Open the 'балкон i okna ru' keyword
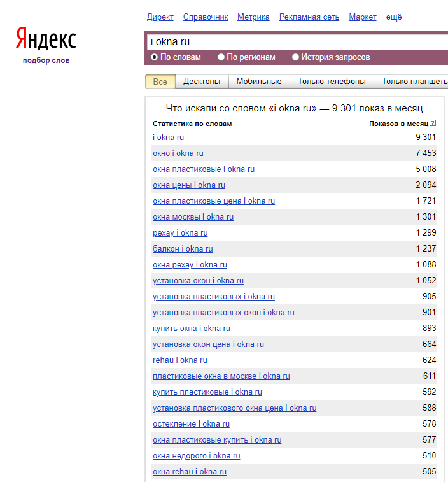Image resolution: width=448 pixels, height=482 pixels. tap(183, 249)
